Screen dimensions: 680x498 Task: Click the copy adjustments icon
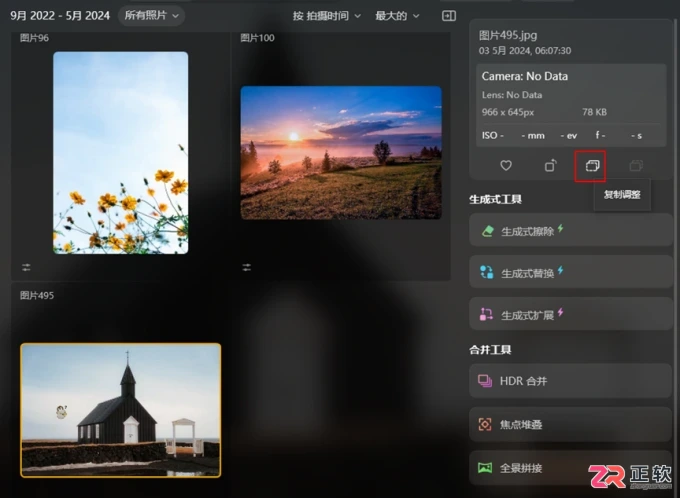pyautogui.click(x=592, y=165)
